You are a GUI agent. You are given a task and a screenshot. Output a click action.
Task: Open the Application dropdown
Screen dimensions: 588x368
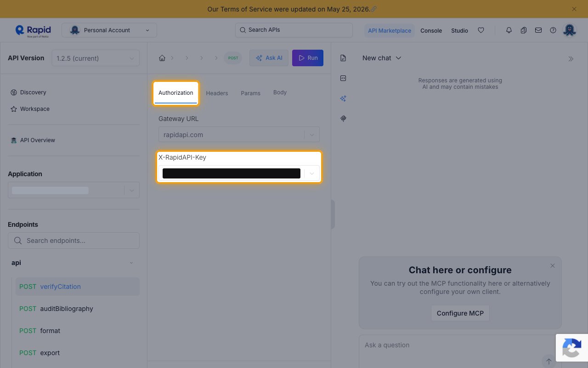(x=73, y=190)
